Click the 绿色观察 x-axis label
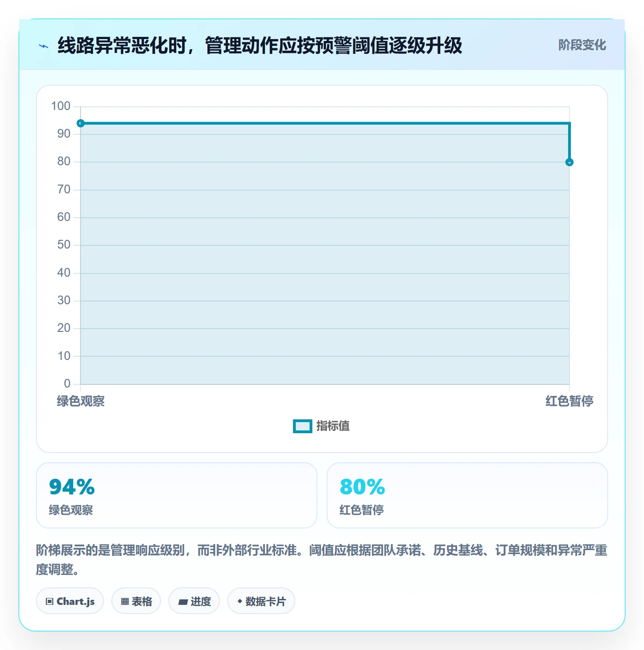 (80, 401)
